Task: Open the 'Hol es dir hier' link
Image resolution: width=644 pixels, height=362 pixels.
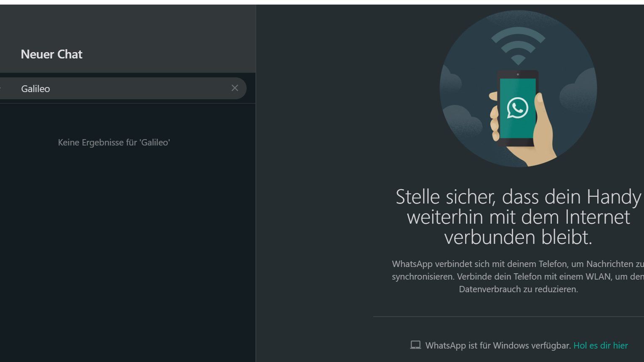Action: [x=601, y=346]
